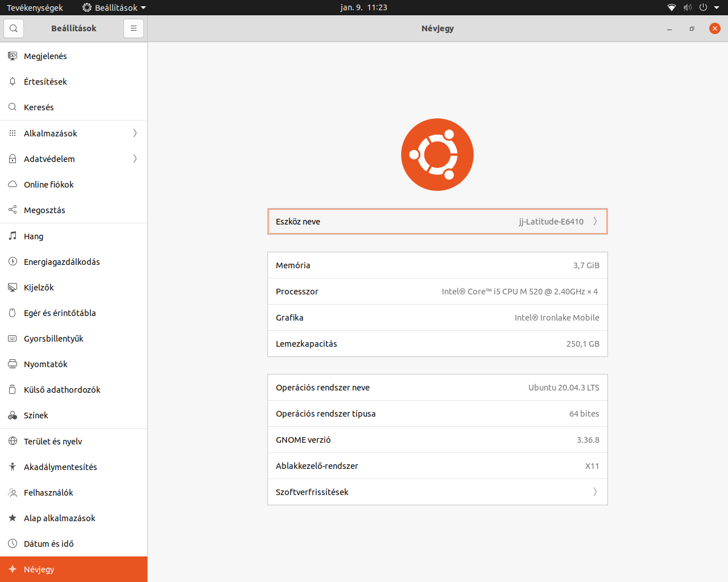728x582 pixels.
Task: Click the Gyorsbillentyűk keyboard icon
Action: point(13,338)
